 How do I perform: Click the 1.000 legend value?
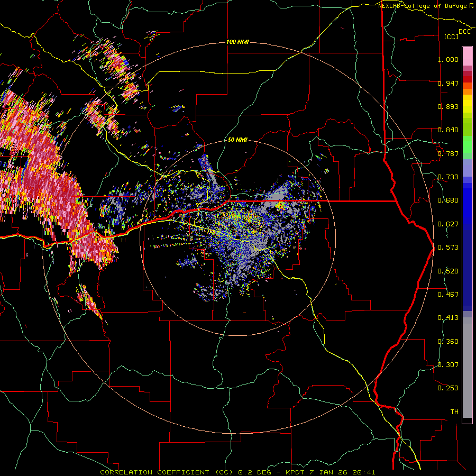coord(448,59)
